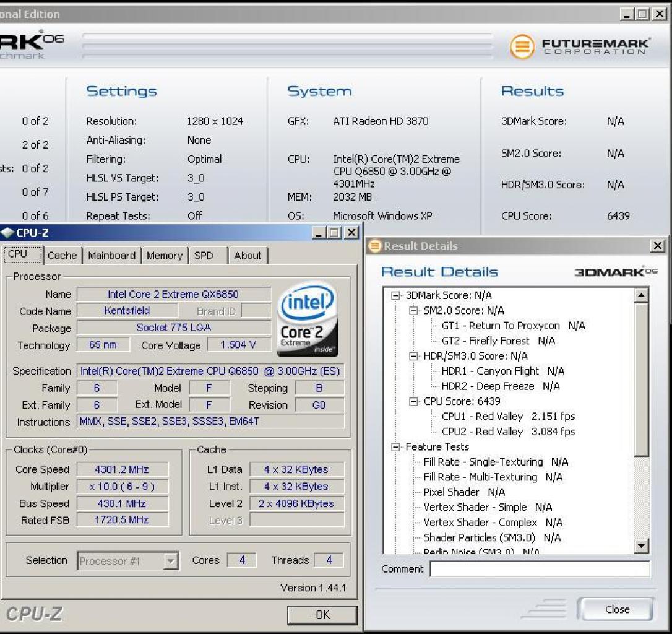Viewport: 672px width, 634px height.
Task: Click the Resolution value 1280 x 1024
Action: click(x=215, y=121)
